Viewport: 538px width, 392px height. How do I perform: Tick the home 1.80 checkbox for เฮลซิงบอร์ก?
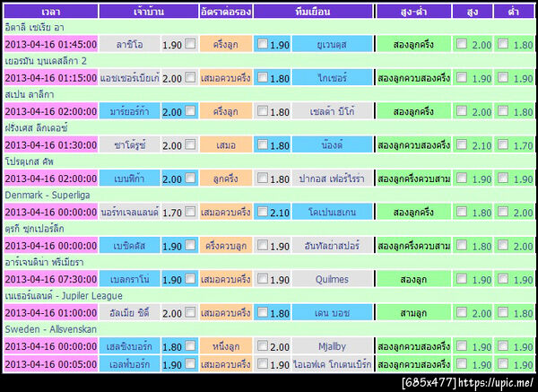point(190,345)
